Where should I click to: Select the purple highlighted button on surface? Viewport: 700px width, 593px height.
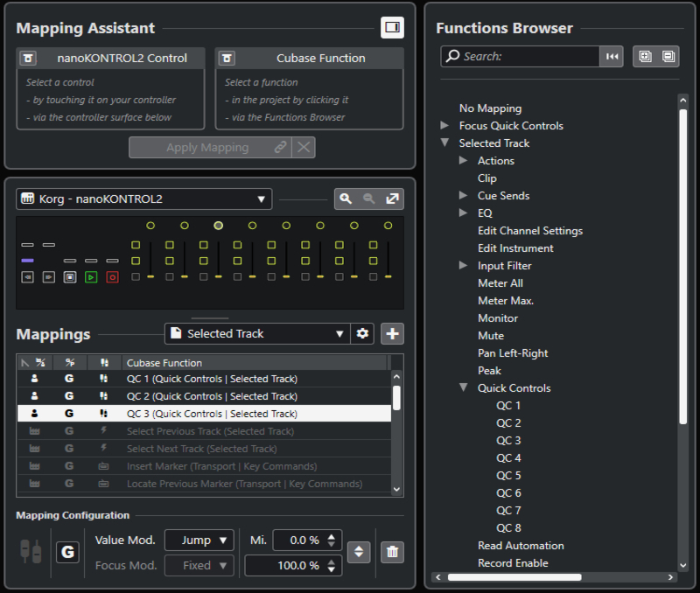pos(28,261)
